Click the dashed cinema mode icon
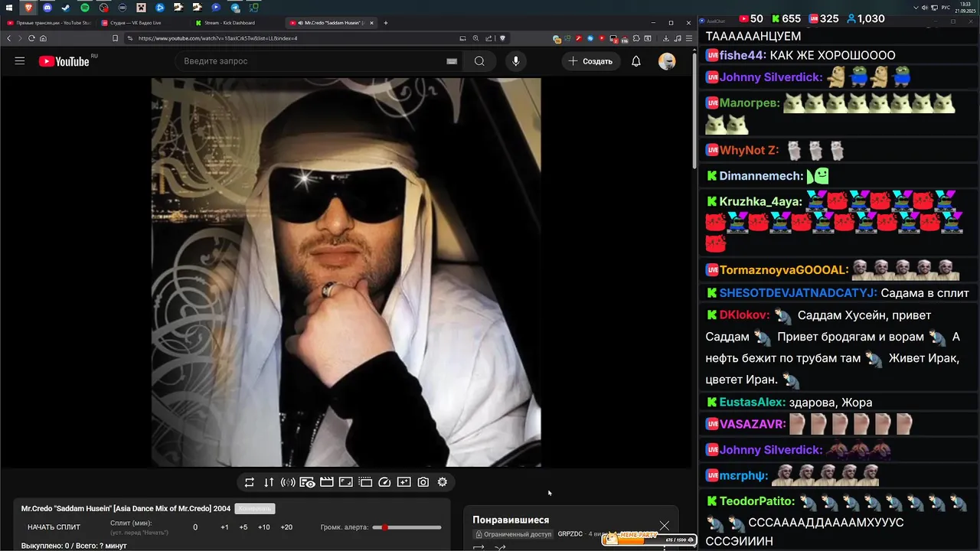The image size is (980, 551). (x=365, y=482)
